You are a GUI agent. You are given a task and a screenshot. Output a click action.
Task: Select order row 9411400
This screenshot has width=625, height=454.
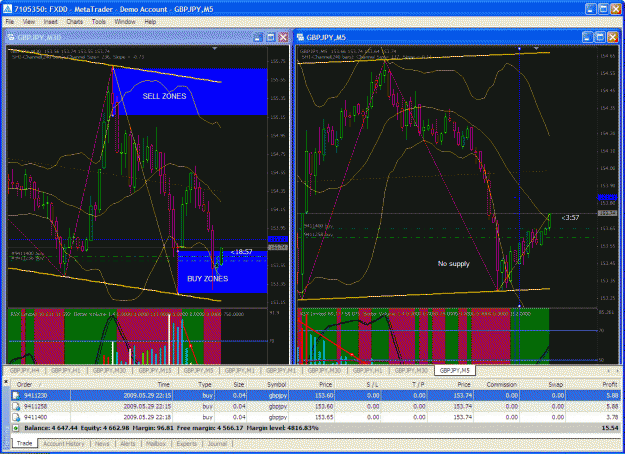pyautogui.click(x=316, y=417)
